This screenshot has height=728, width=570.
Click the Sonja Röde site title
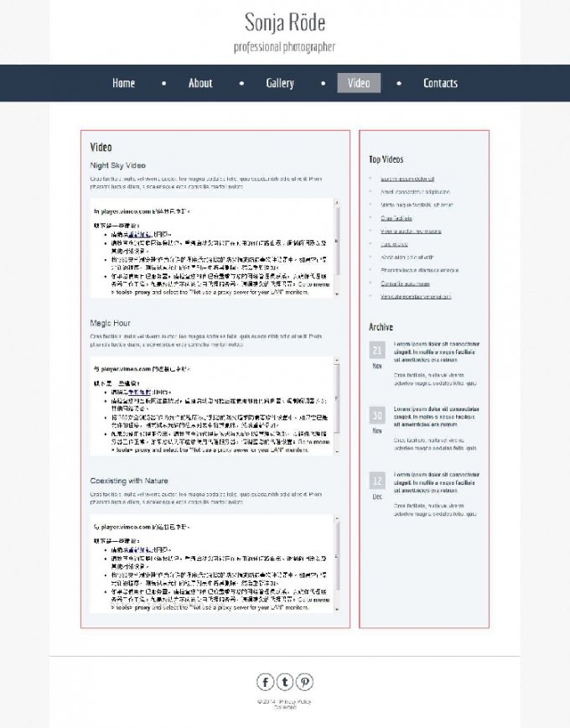(x=285, y=22)
